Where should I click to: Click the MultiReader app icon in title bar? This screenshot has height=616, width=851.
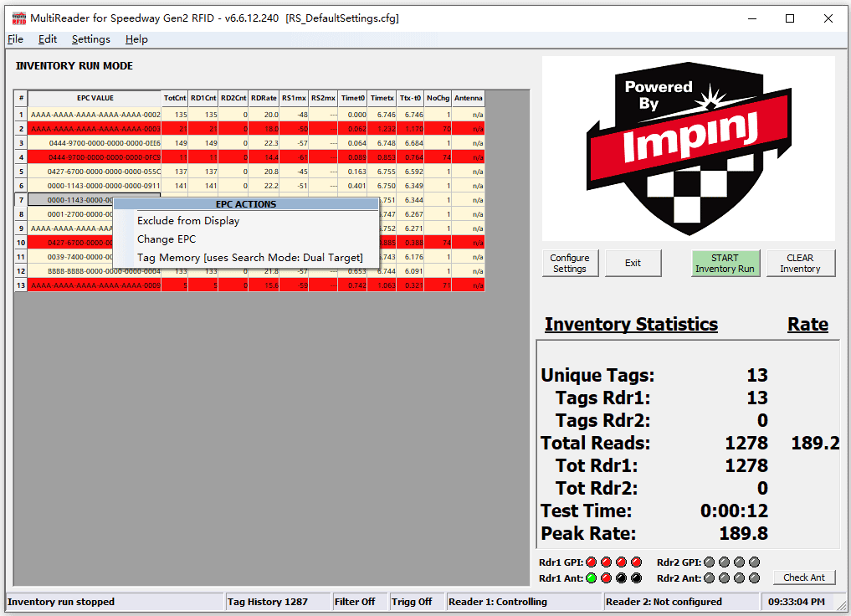coord(18,18)
